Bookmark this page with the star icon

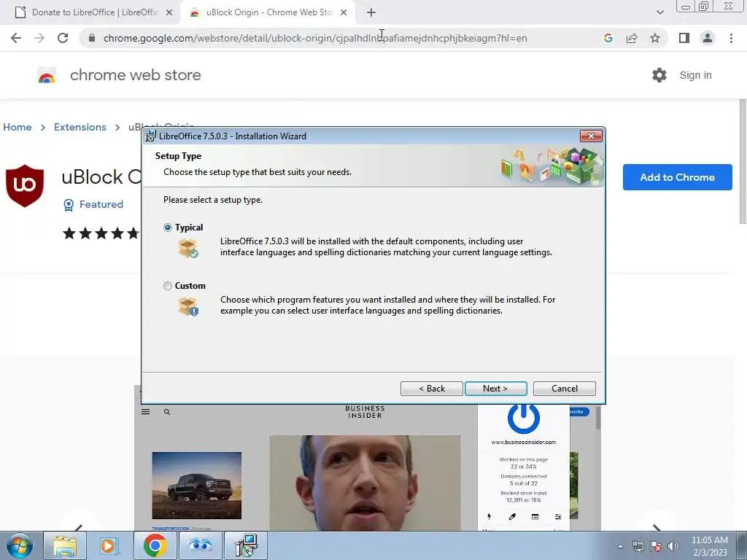tap(655, 38)
